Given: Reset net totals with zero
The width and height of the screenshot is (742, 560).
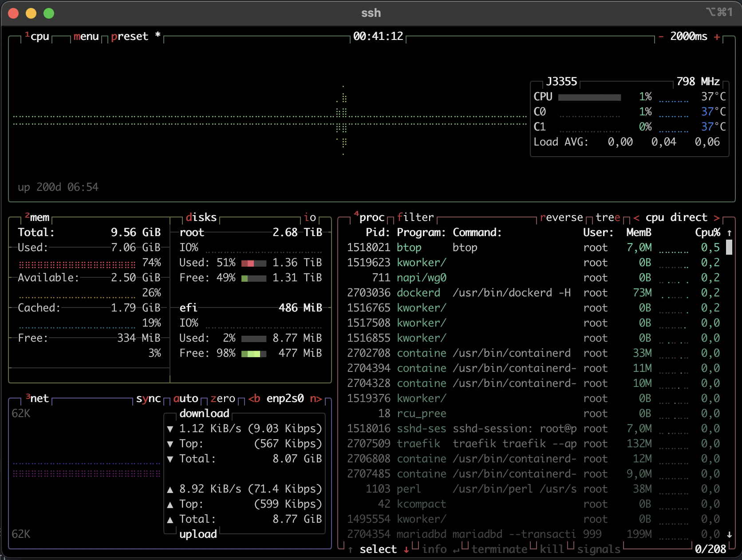Looking at the screenshot, I should 223,398.
